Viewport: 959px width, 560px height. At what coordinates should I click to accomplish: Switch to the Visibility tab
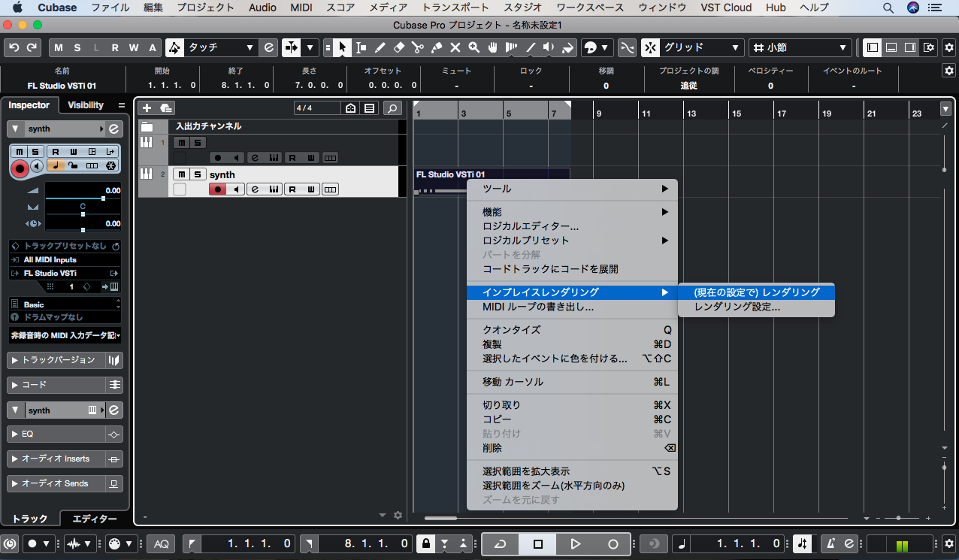[x=86, y=105]
